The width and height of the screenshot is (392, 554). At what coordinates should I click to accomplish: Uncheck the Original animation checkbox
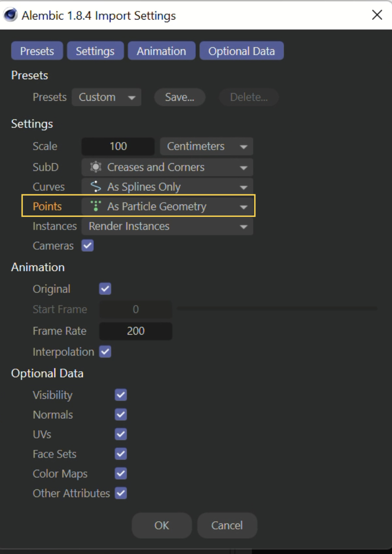[105, 289]
